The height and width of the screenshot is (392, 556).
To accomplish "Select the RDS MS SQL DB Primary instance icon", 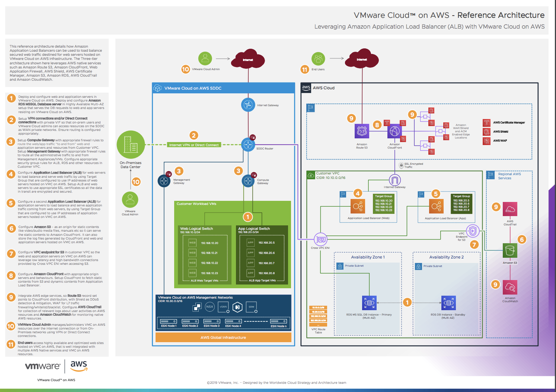I will 369,303.
